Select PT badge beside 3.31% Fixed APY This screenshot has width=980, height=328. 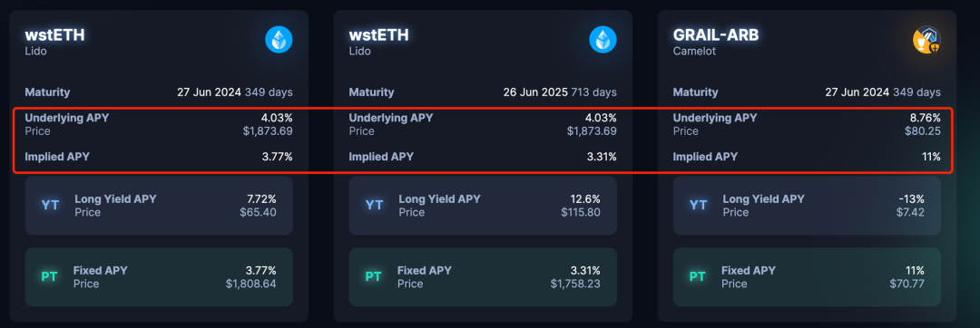click(373, 277)
